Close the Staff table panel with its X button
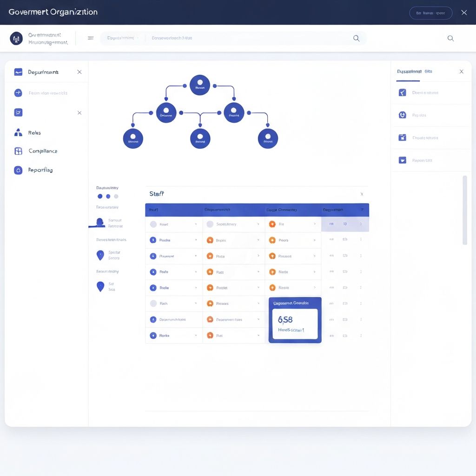476x476 pixels. 362,194
